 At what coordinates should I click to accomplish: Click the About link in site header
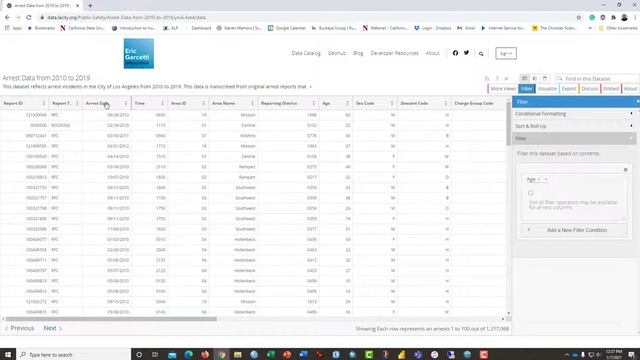click(432, 53)
